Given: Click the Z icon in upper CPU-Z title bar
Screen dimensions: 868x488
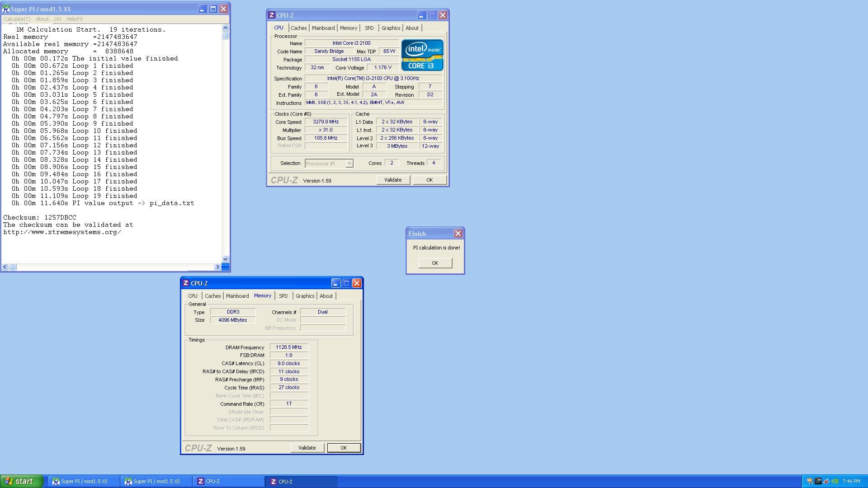Looking at the screenshot, I should tap(272, 15).
